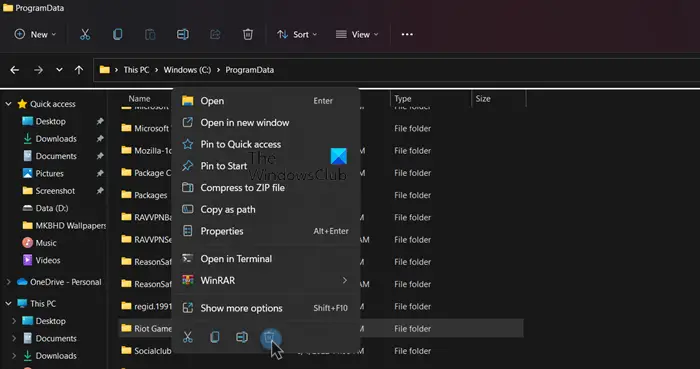Click ProgramData in address breadcrumb
This screenshot has width=700, height=369.
250,70
